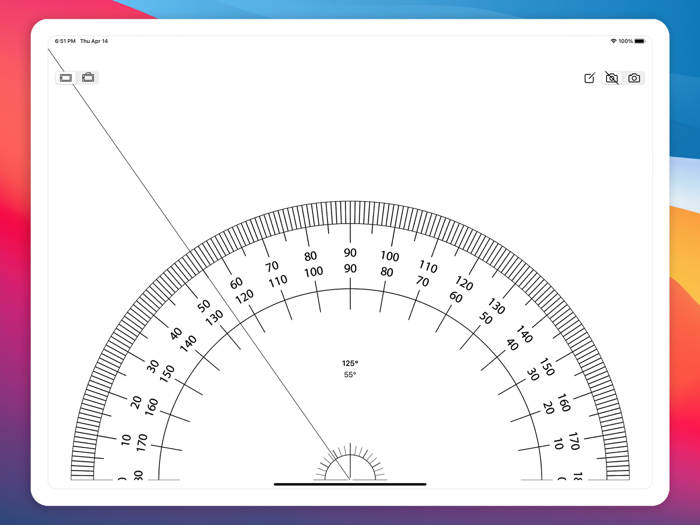
Task: Tap the pencil-on-square edit icon
Action: click(589, 78)
